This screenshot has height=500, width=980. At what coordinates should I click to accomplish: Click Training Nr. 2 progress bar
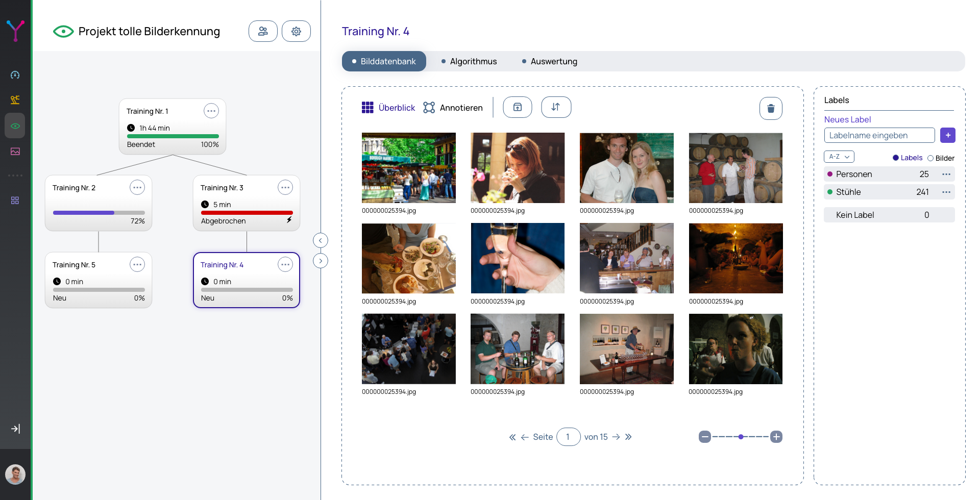coord(99,213)
